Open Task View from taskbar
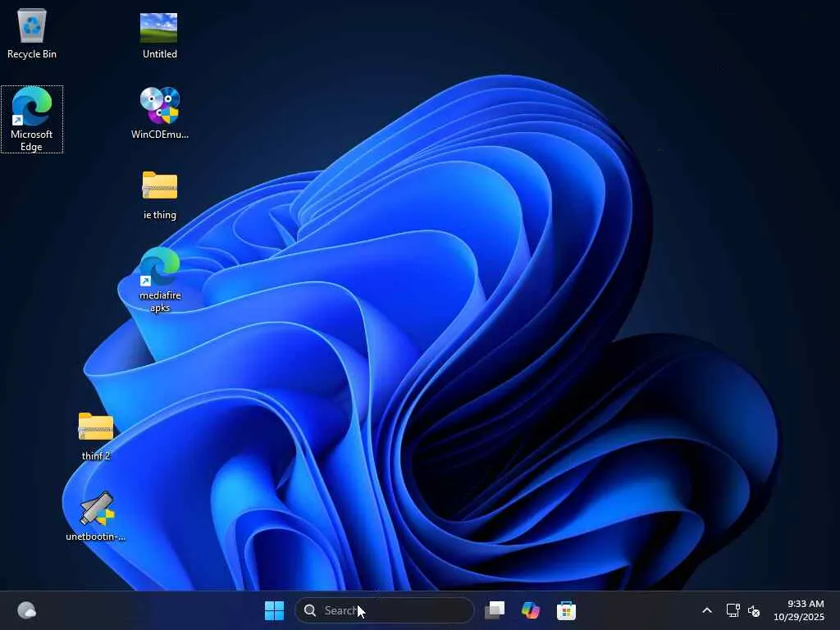The width and height of the screenshot is (840, 630). [x=495, y=610]
